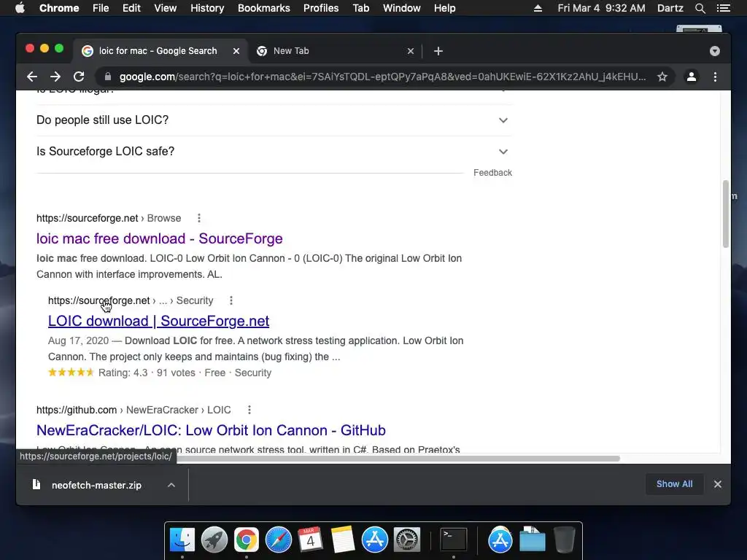Close the loic for mac search tab
The height and width of the screenshot is (560, 747).
pyautogui.click(x=236, y=51)
